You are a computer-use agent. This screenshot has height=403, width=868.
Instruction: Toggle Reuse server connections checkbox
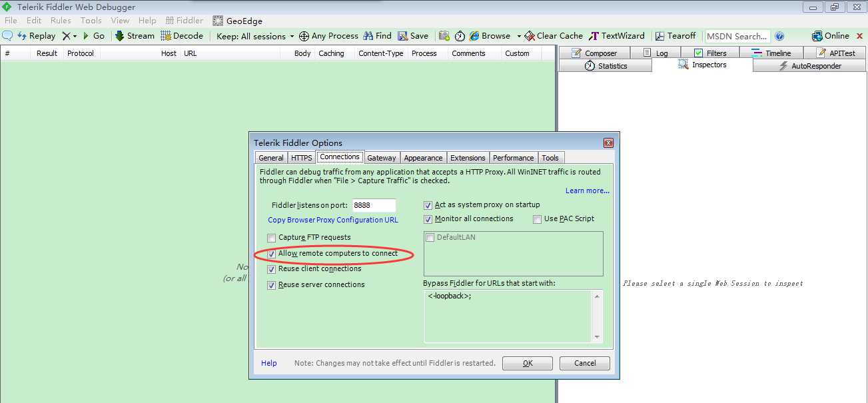coord(271,285)
